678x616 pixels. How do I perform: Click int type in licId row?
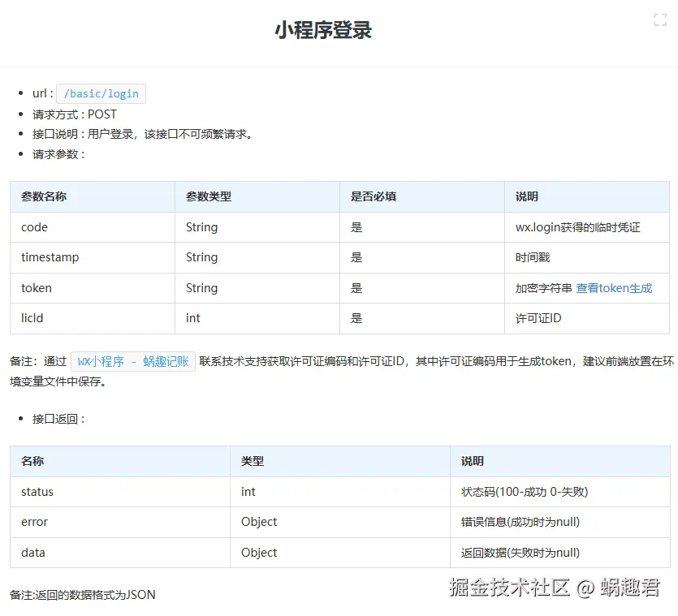(257, 319)
